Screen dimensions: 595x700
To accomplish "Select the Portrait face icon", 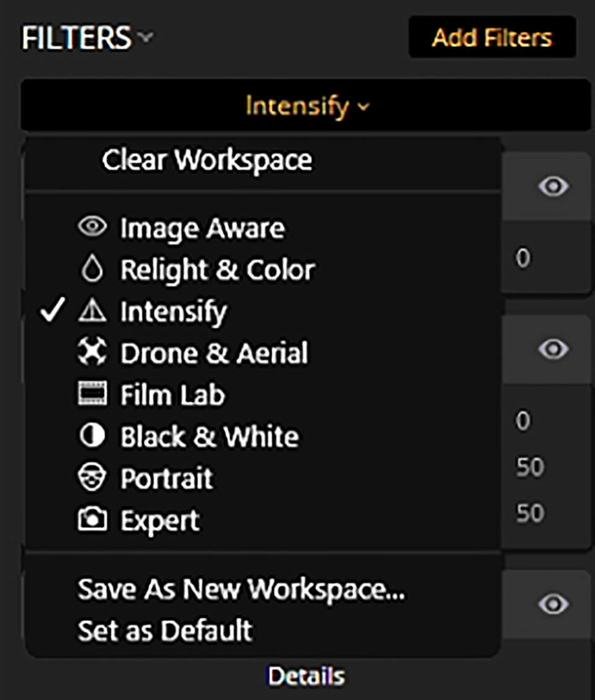I will coord(92,477).
